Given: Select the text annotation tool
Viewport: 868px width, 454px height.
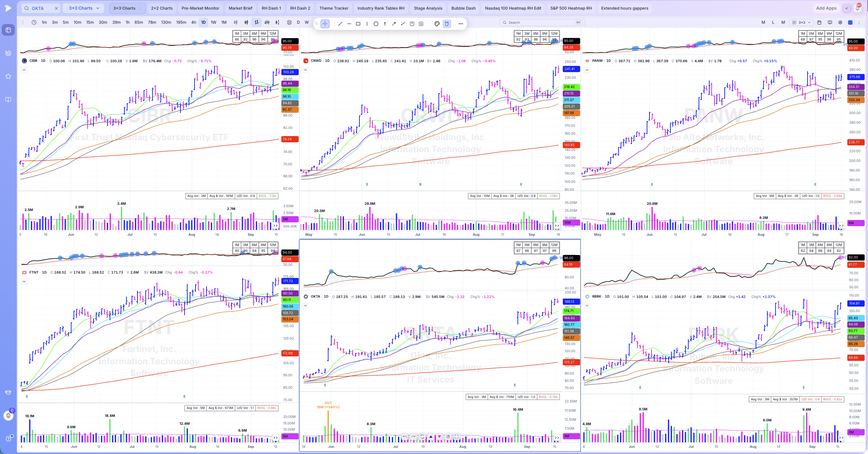Looking at the screenshot, I should (385, 24).
